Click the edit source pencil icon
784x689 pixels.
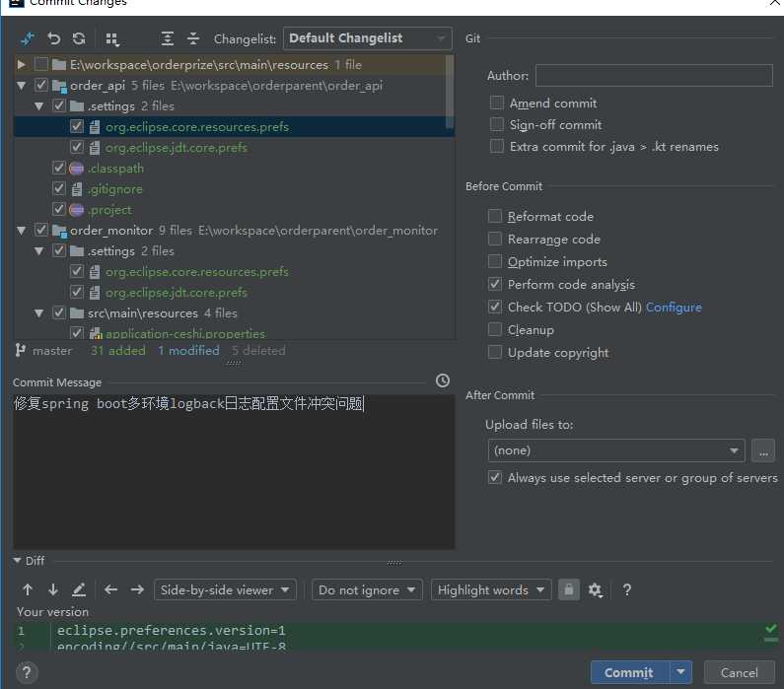79,590
